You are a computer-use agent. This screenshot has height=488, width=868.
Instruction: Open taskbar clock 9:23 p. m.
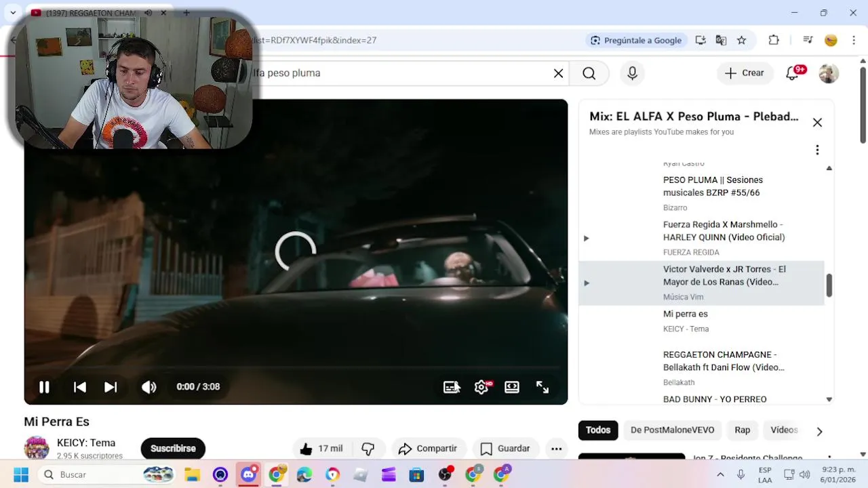[838, 474]
